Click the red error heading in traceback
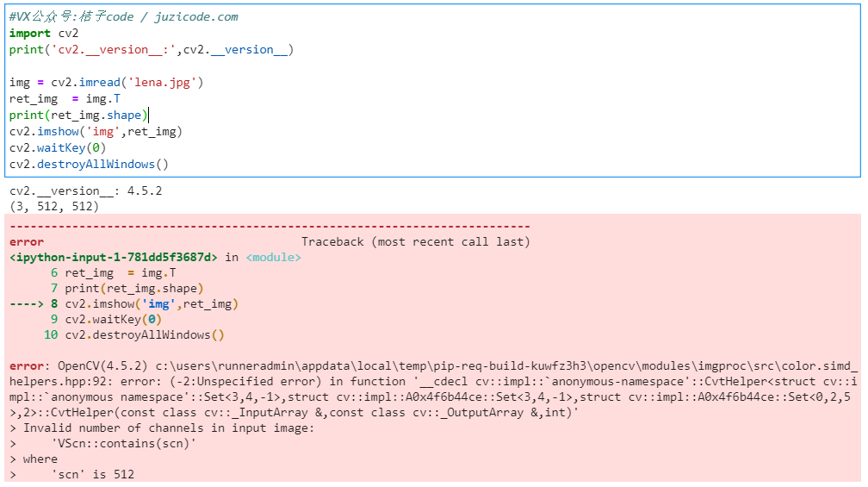Screen dimensions: 868x487 click(26, 241)
